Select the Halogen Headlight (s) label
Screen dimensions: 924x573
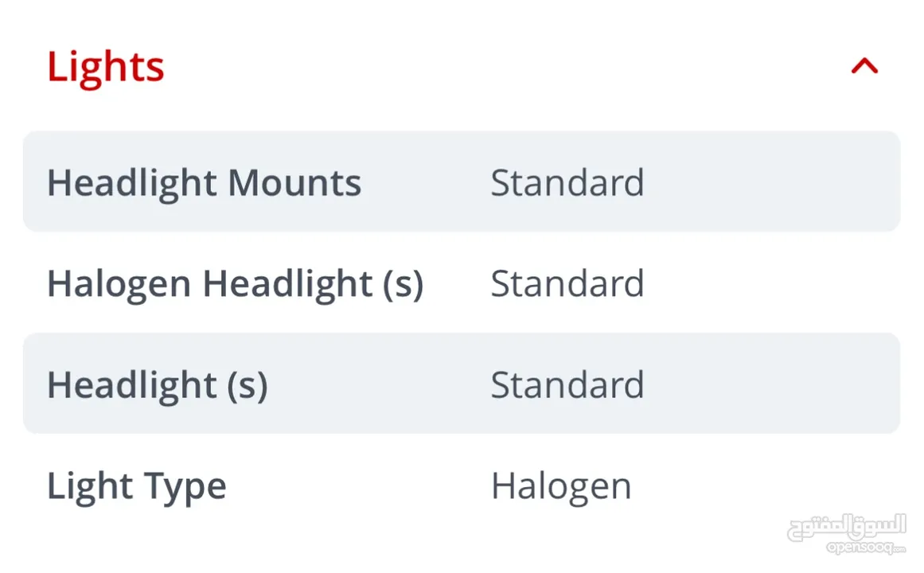[x=235, y=284]
